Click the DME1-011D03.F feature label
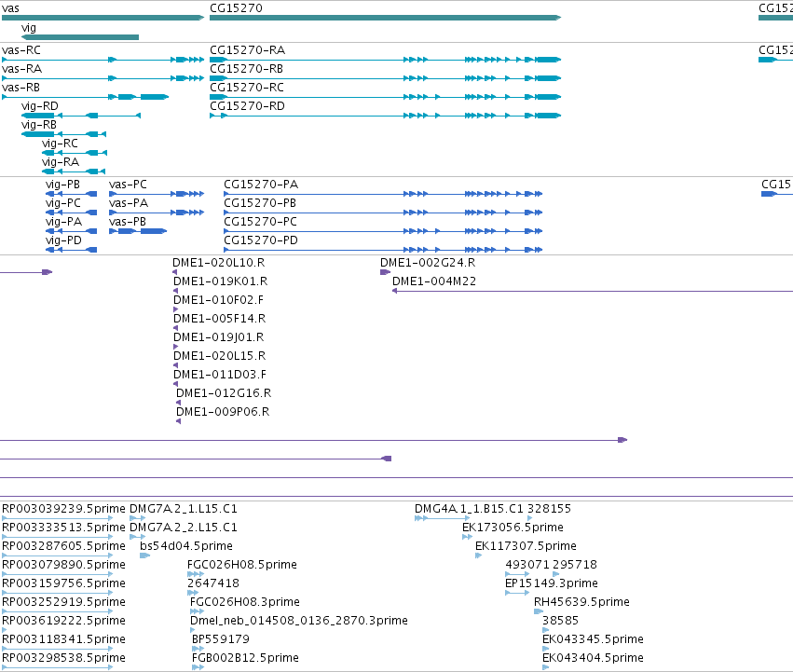 pyautogui.click(x=220, y=375)
